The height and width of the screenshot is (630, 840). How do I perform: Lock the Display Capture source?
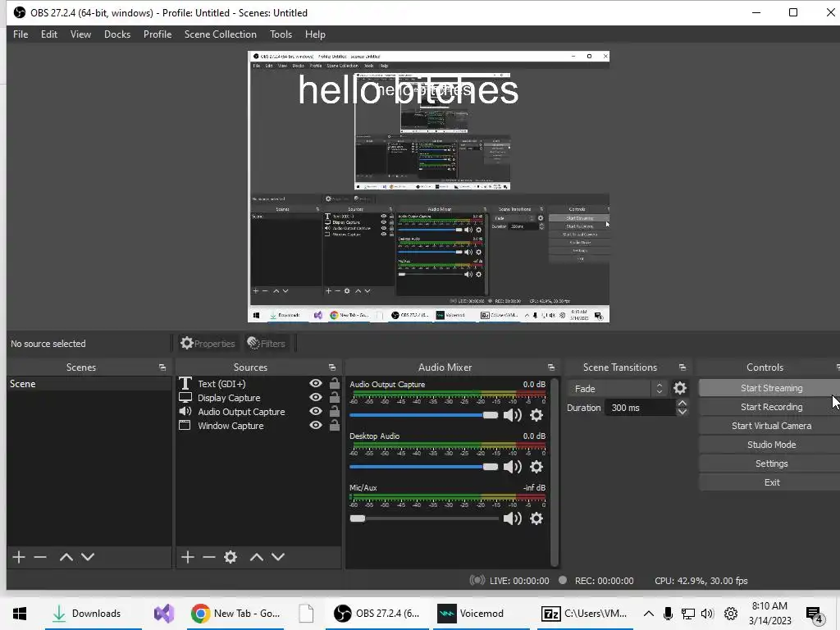click(335, 398)
